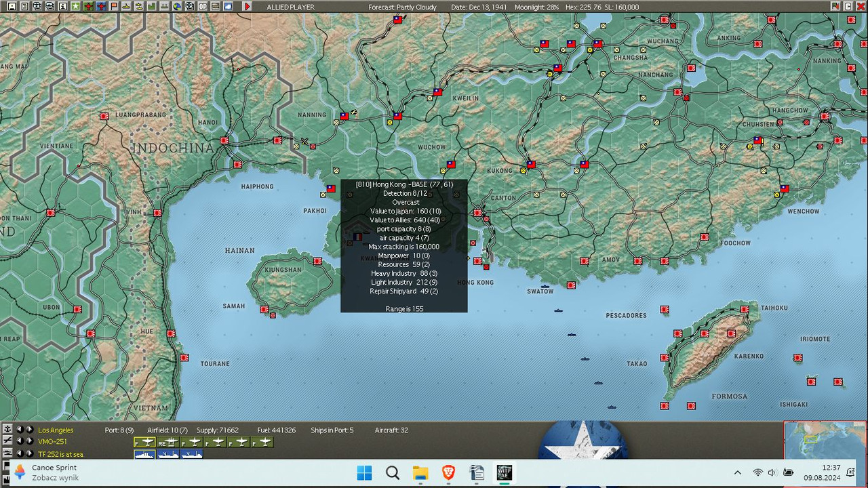Show hidden system tray icons
Image resolution: width=868 pixels, height=488 pixels.
tap(737, 472)
